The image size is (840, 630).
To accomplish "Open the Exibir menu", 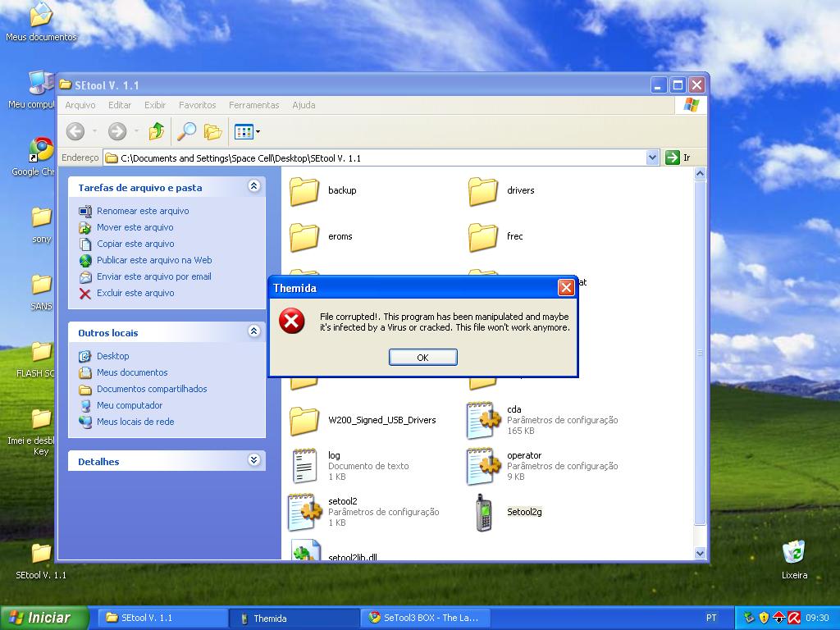I will 155,105.
